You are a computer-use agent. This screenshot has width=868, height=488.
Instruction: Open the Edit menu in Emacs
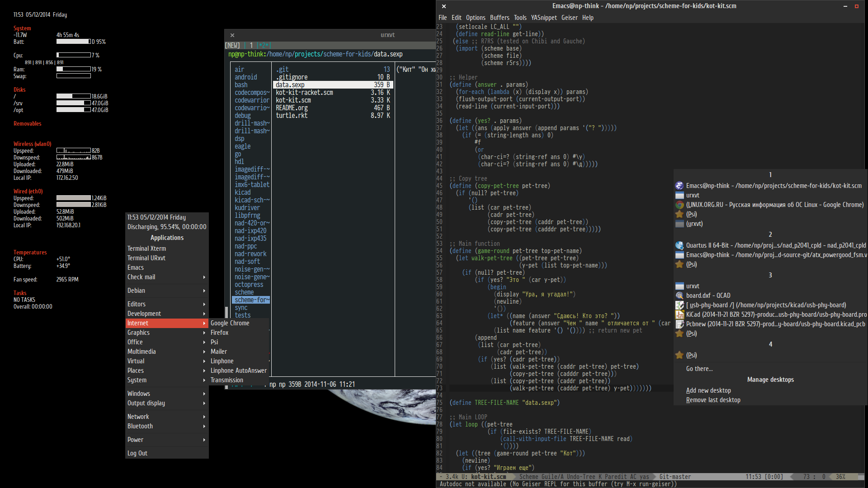pos(457,18)
